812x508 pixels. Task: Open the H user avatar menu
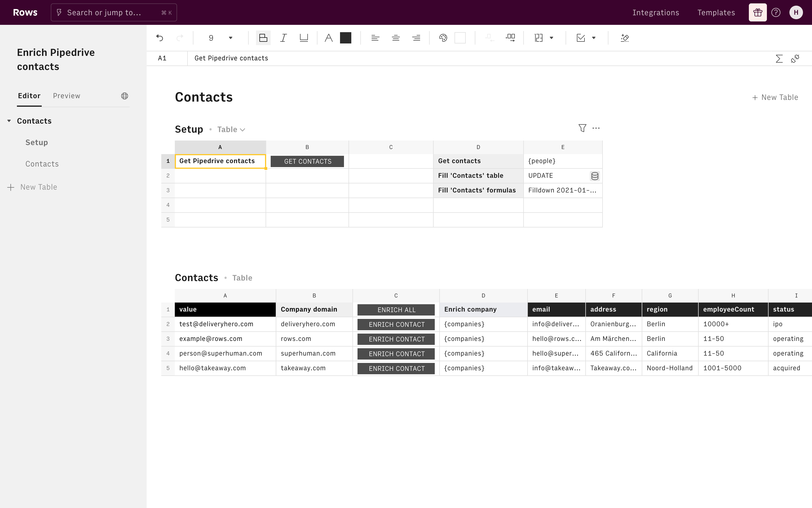pyautogui.click(x=796, y=12)
